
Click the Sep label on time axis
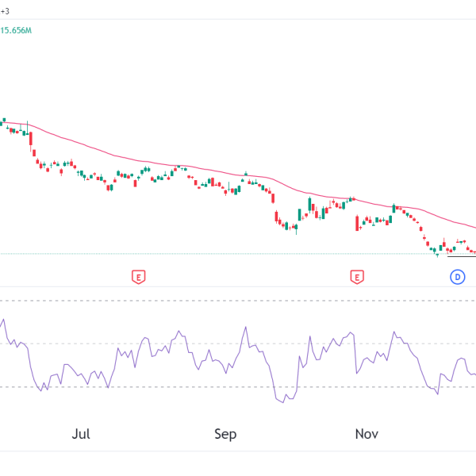225,434
